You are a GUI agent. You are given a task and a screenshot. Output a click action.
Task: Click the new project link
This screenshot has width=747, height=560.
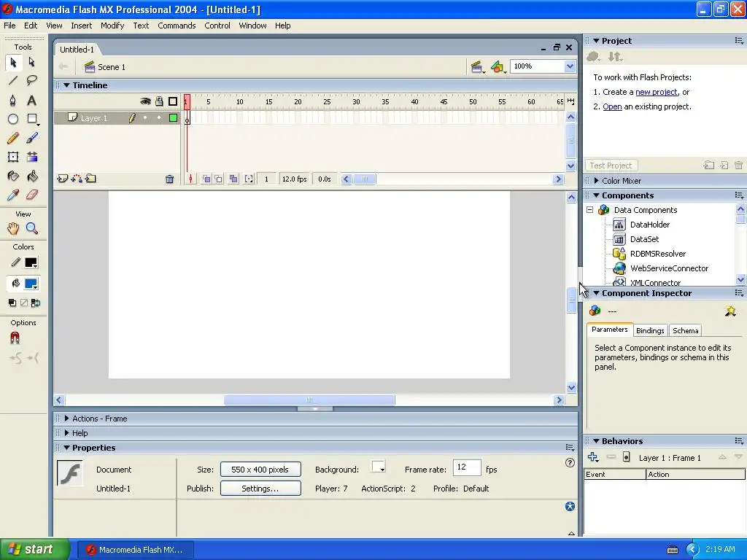[x=657, y=92]
